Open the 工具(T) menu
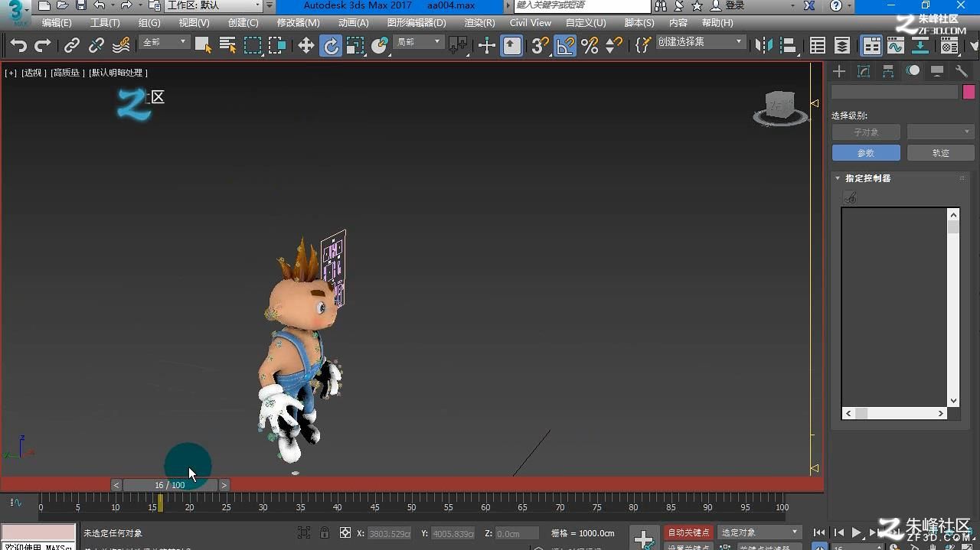This screenshot has width=980, height=550. pos(105,23)
